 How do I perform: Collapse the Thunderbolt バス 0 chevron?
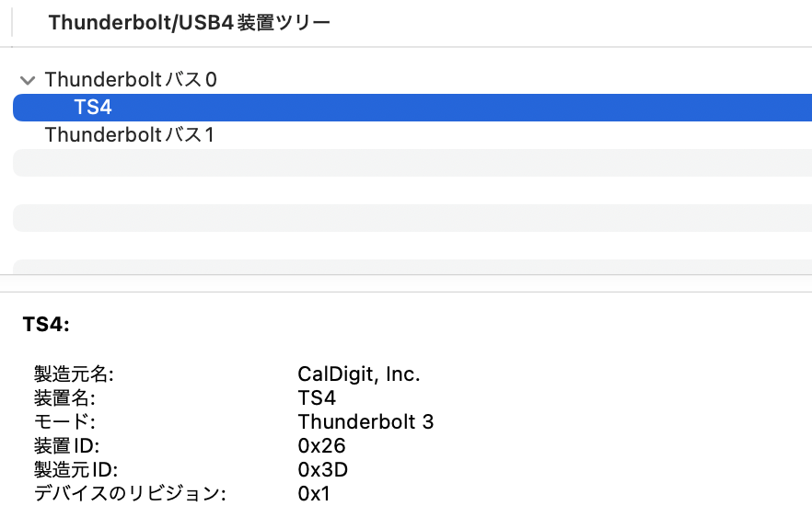point(27,80)
